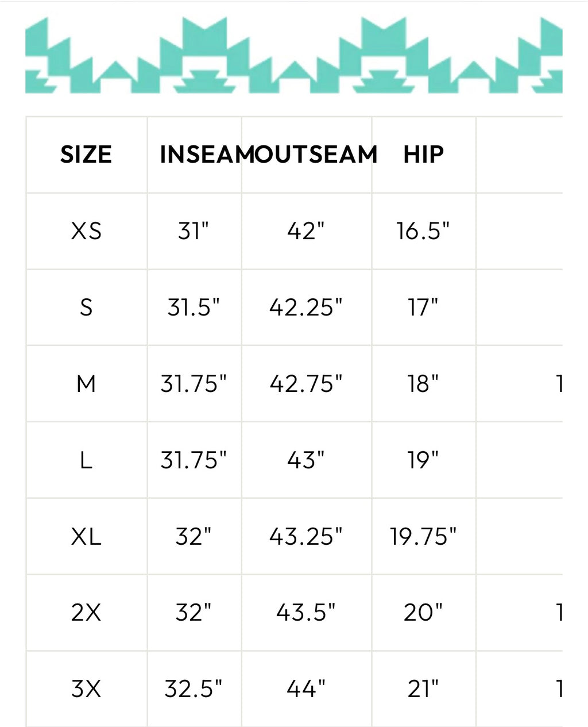Select the 3X size row label
Viewport: 588px width, 727px height.
[86, 688]
